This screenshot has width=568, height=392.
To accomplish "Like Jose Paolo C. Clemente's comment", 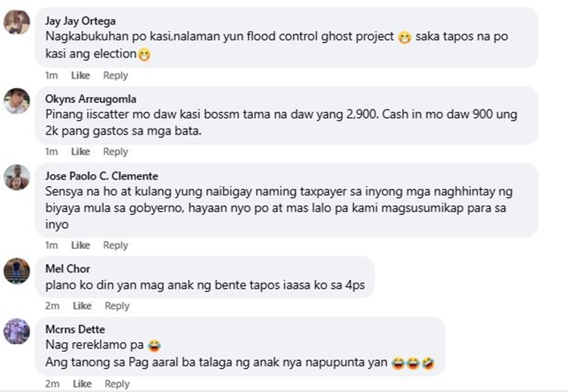I will [80, 245].
